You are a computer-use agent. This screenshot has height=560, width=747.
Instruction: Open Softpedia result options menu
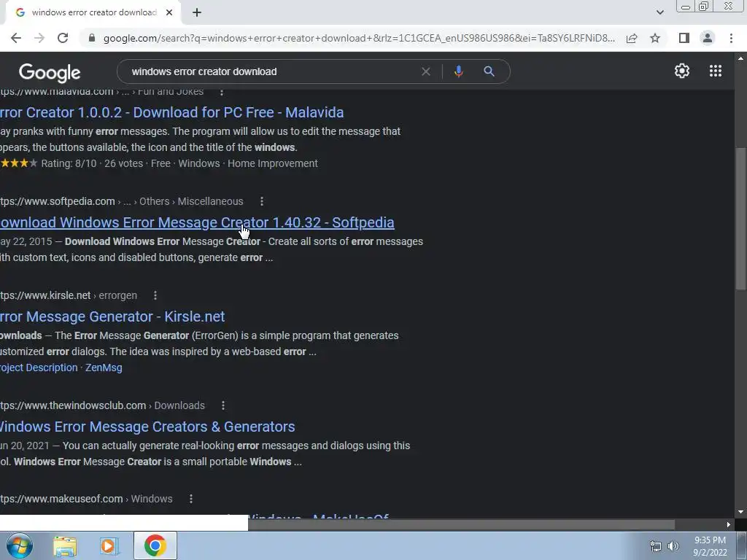click(262, 201)
